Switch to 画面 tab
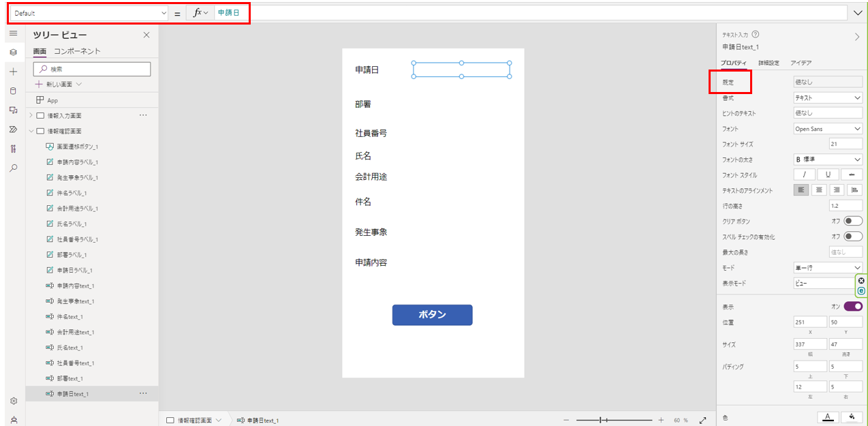Viewport: 868px width, 426px height. pos(40,51)
